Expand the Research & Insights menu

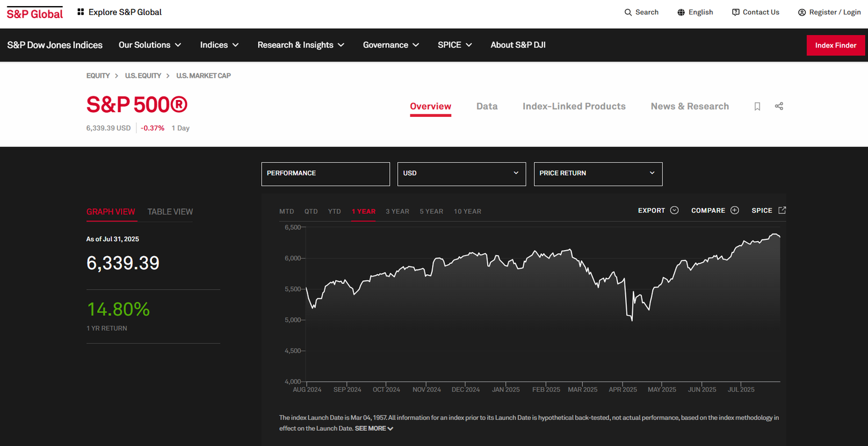tap(301, 45)
